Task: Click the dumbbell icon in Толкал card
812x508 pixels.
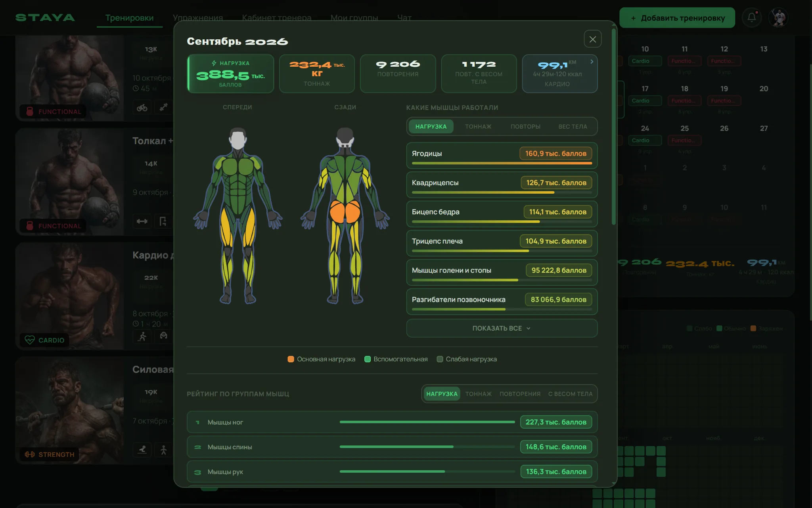Action: click(142, 221)
